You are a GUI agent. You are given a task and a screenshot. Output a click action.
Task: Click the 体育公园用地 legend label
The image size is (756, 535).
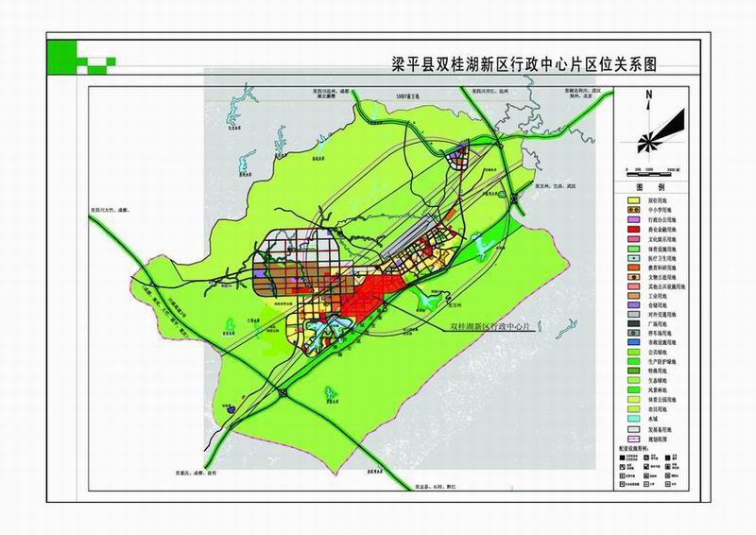click(x=662, y=400)
